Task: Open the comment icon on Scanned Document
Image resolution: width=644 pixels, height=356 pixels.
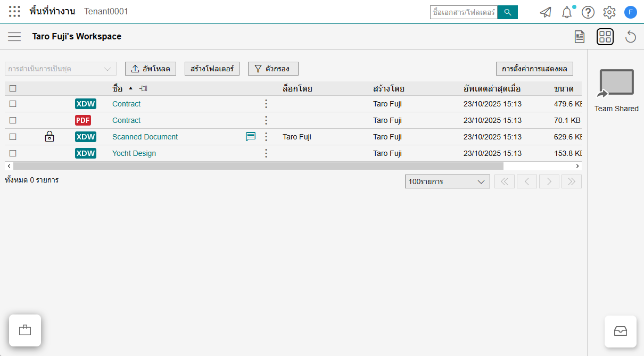Action: click(251, 137)
